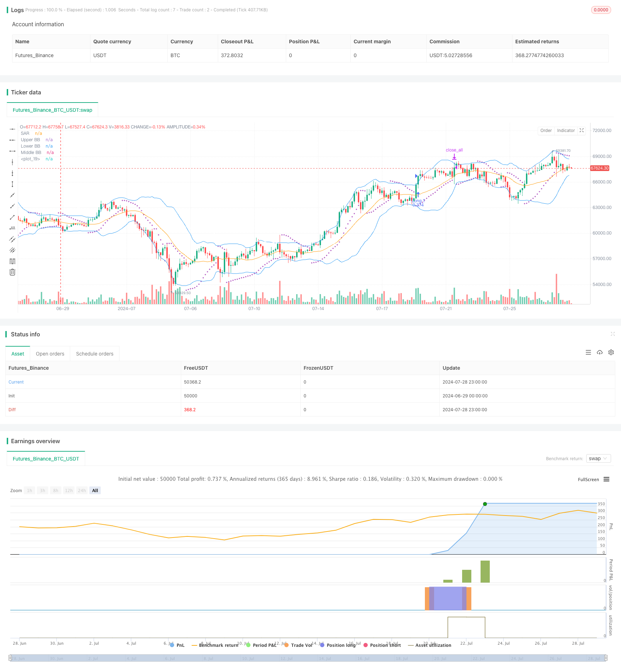Click the Commission value USDT:5.02728556
The height and width of the screenshot is (672, 621).
tap(451, 55)
